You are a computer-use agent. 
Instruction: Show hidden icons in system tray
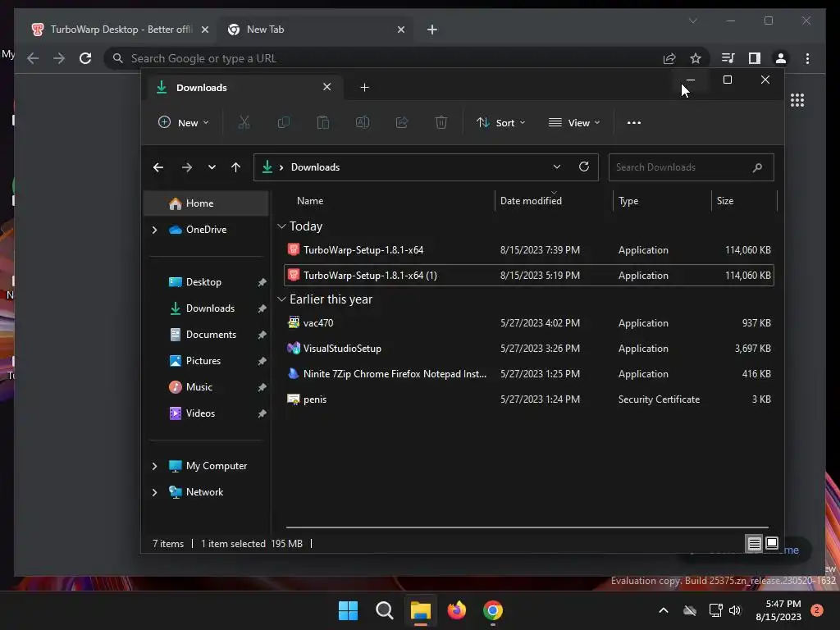coord(663,610)
